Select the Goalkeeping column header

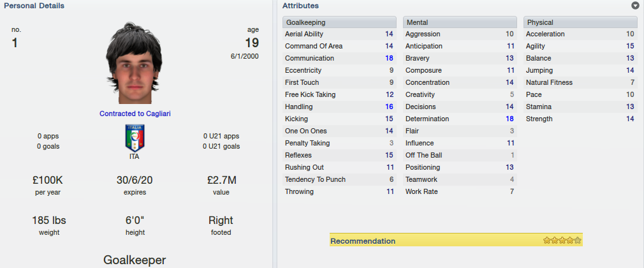pos(339,22)
